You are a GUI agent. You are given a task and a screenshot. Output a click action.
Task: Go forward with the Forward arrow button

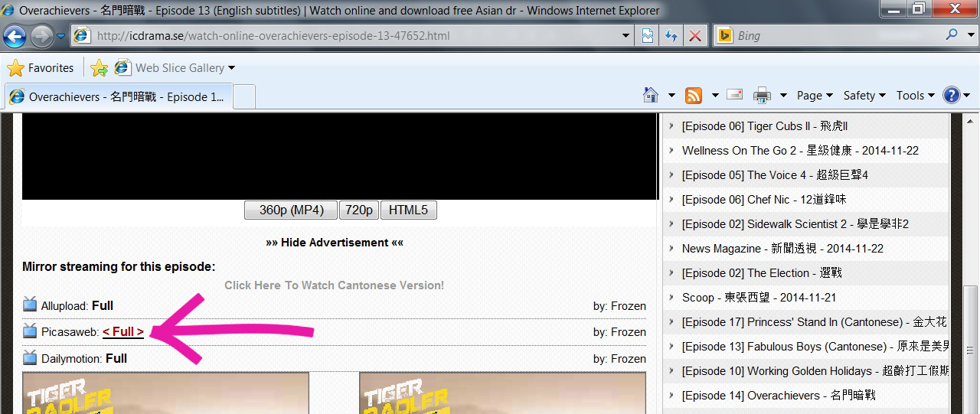[41, 35]
